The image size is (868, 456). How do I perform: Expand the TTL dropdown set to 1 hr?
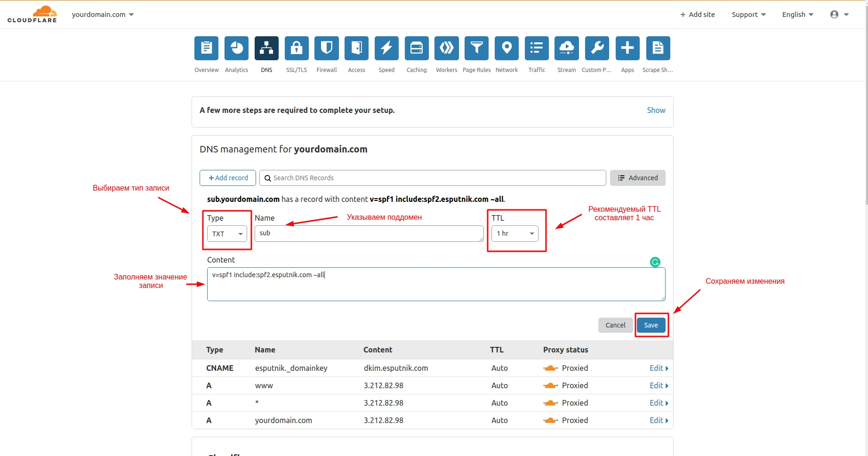514,233
